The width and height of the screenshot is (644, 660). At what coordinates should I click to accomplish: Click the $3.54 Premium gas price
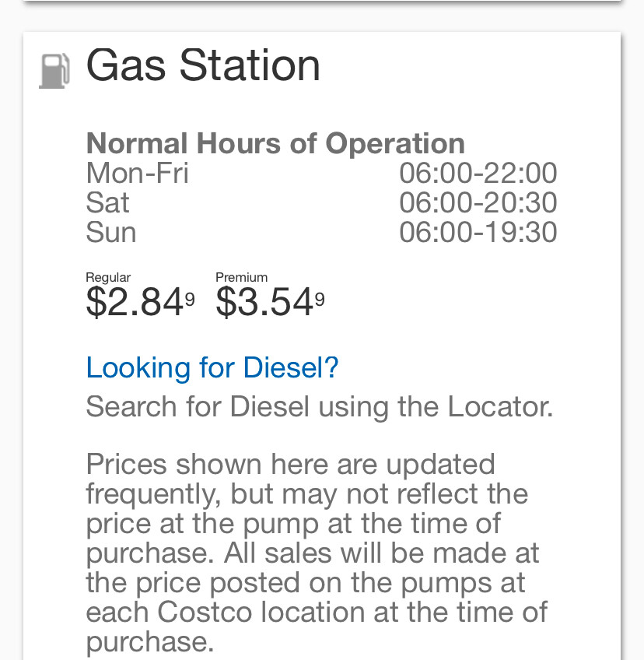click(x=264, y=303)
